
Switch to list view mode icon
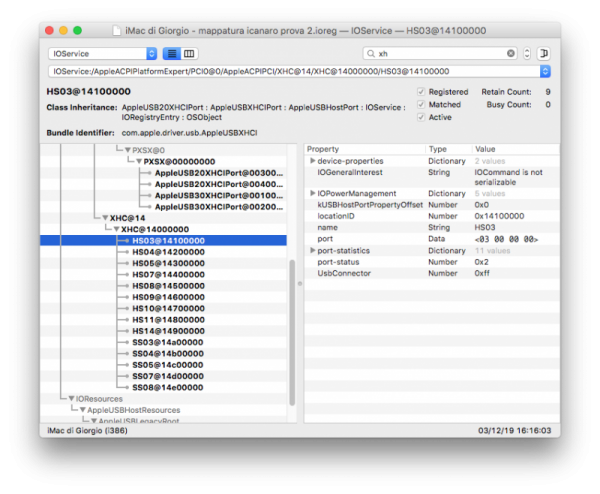click(x=172, y=54)
